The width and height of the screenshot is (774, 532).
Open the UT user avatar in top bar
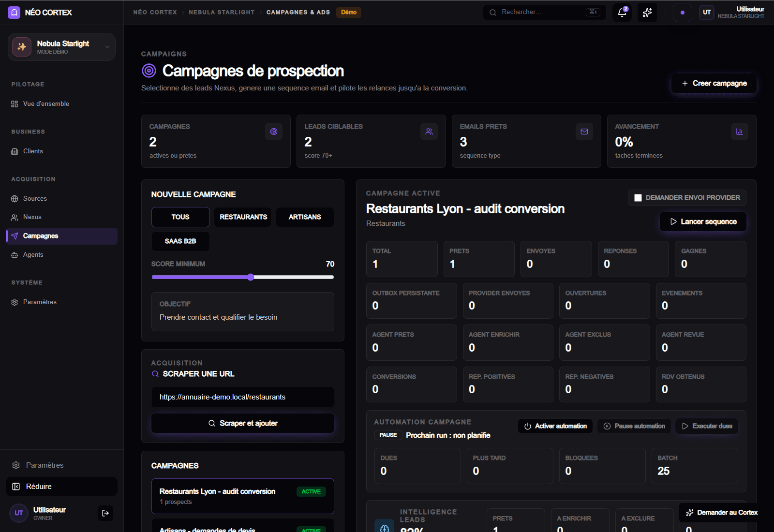[x=707, y=13]
